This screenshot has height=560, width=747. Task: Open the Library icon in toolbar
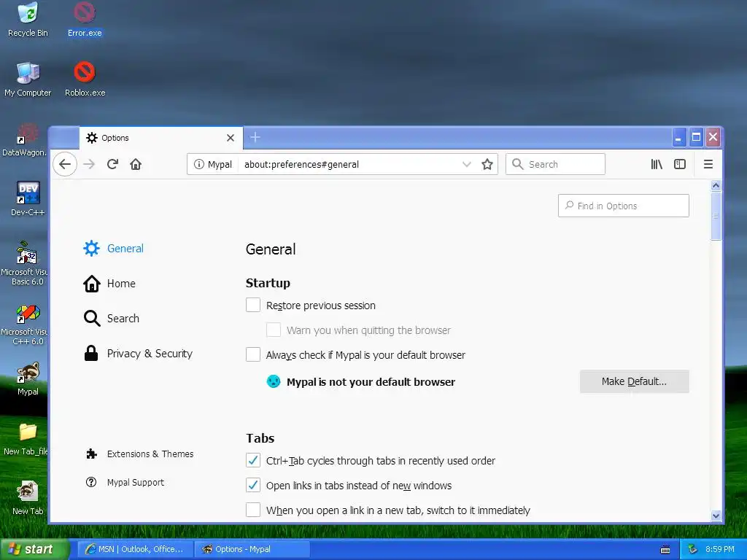tap(657, 164)
